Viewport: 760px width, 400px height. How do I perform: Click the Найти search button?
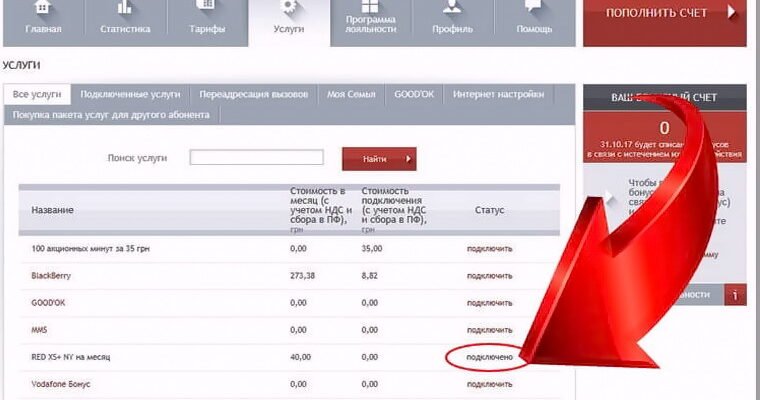click(379, 159)
